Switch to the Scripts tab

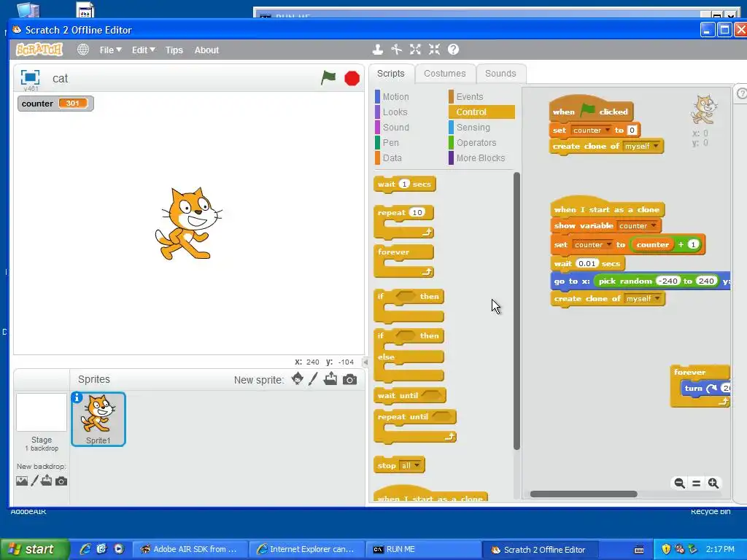391,74
